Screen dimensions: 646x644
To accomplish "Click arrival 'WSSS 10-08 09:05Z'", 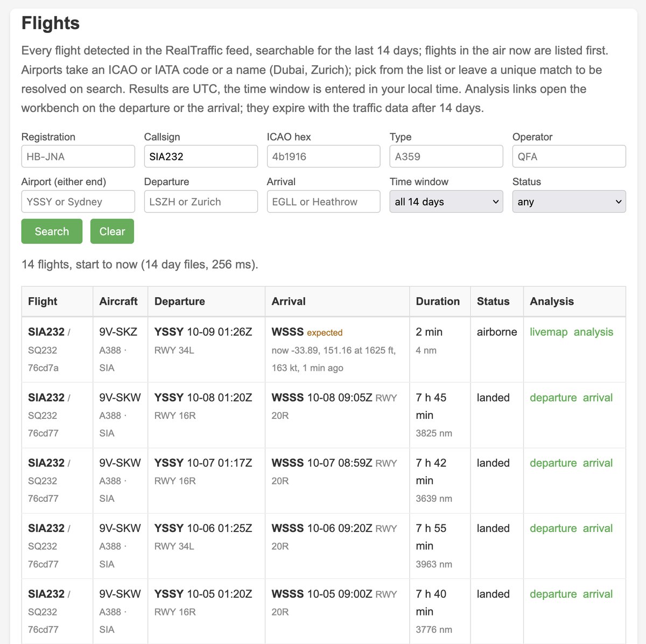I will point(322,397).
